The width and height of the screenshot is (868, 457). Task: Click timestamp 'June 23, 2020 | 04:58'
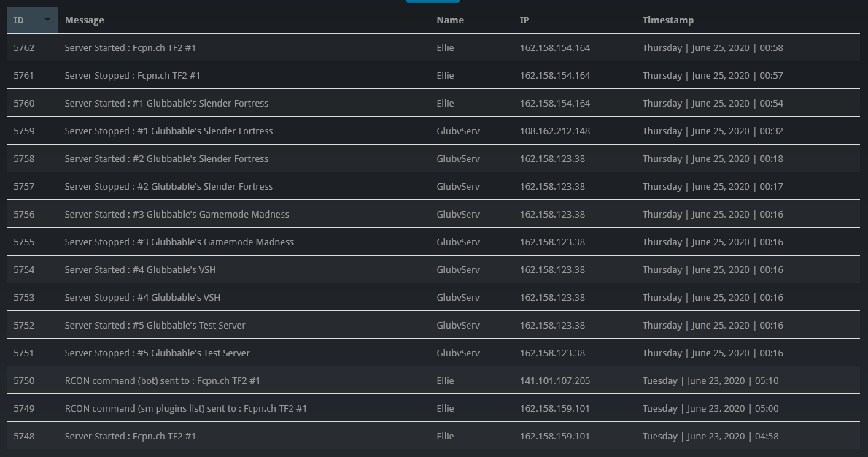[x=732, y=436]
